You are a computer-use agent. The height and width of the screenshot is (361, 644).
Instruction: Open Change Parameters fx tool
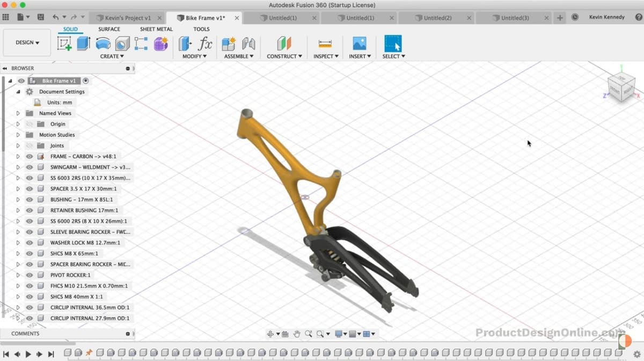coord(204,43)
